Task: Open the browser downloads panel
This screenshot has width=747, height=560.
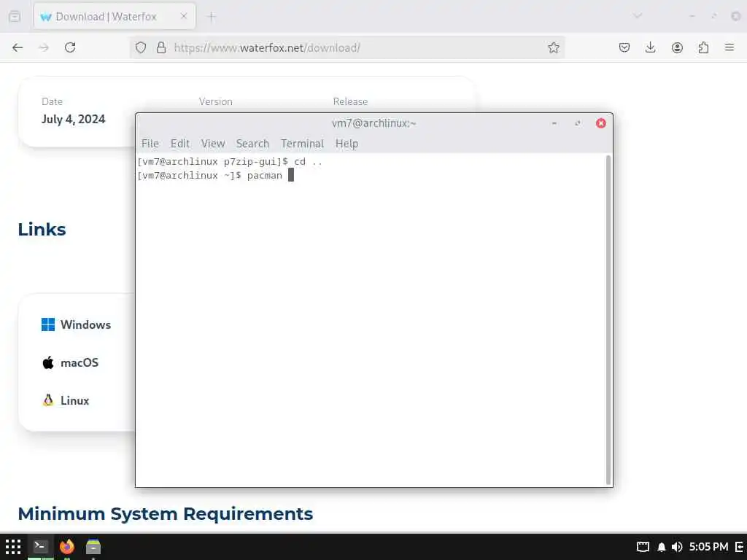Action: [x=650, y=47]
